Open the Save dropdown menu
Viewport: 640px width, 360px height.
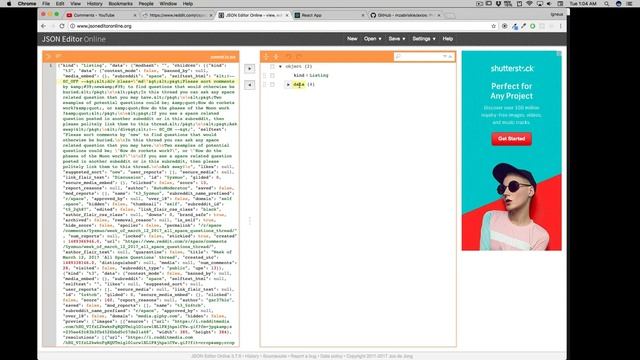[x=397, y=39]
